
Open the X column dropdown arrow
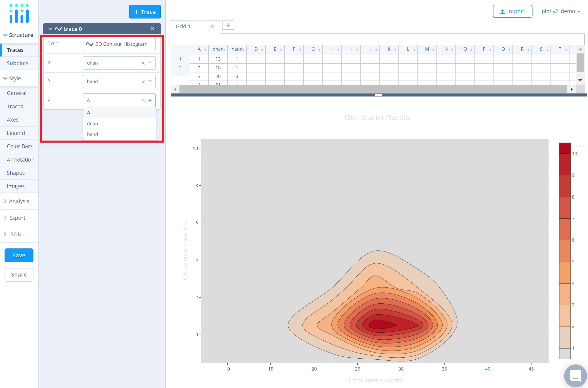150,63
